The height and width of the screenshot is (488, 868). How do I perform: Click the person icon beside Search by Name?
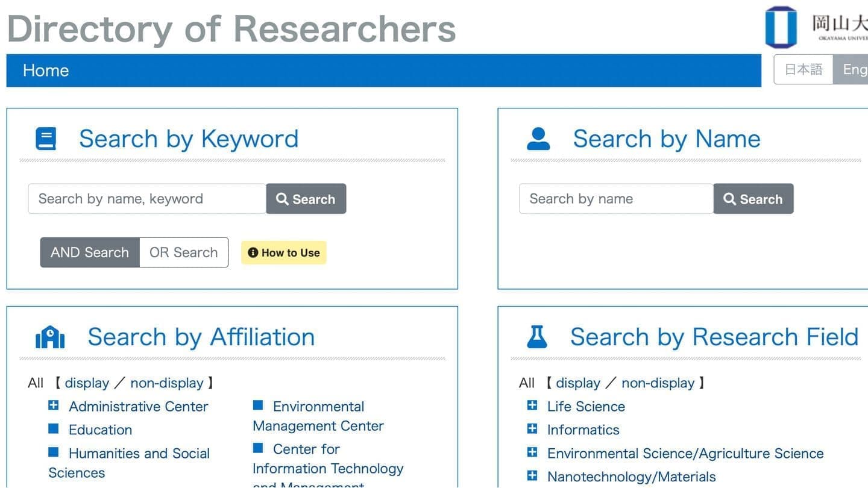tap(538, 139)
